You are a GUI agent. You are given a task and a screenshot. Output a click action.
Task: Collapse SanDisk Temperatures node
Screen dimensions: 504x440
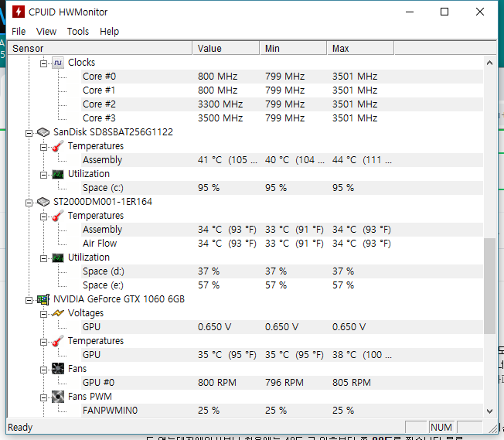point(43,147)
